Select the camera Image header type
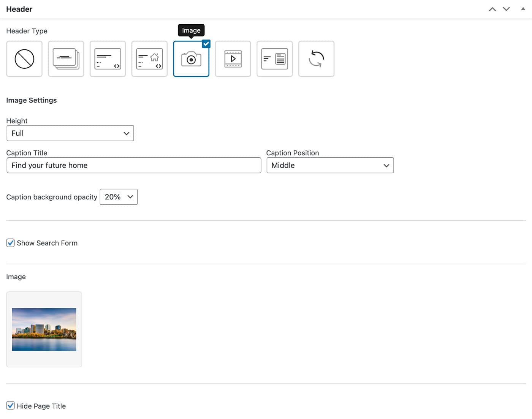532x419 pixels. pos(191,59)
